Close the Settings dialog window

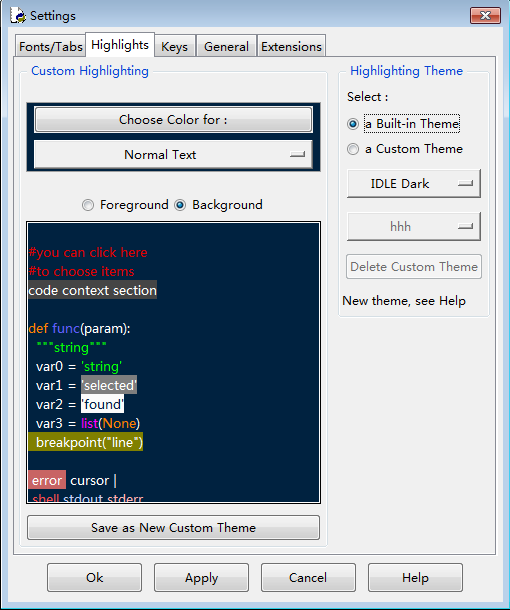485,16
